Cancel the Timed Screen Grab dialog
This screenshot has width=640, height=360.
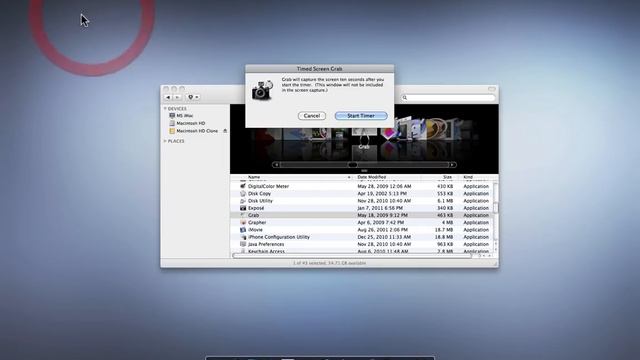click(x=312, y=116)
